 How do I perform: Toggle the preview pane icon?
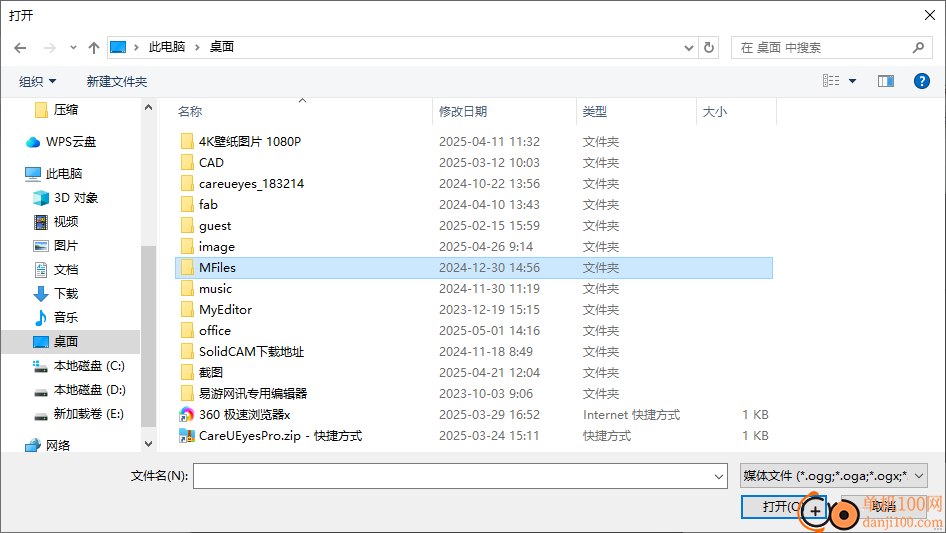point(886,81)
